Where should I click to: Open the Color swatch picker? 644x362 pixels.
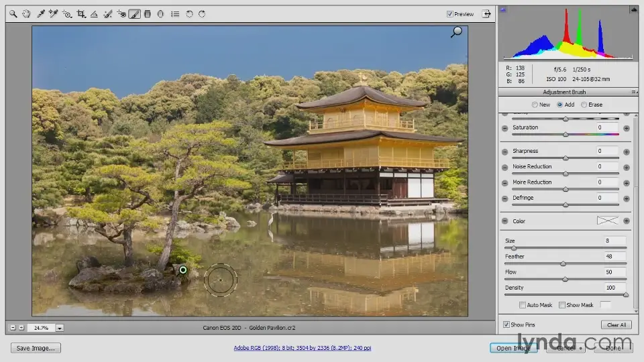(607, 221)
